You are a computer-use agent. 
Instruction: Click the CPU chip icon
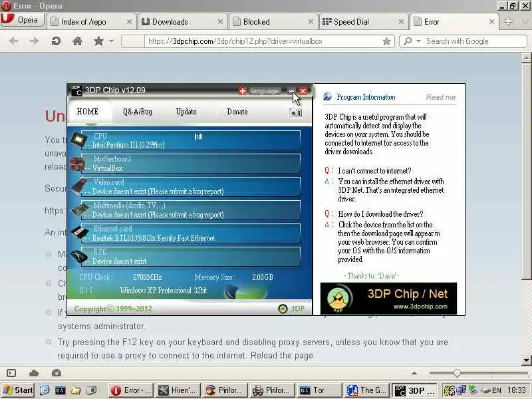point(78,140)
